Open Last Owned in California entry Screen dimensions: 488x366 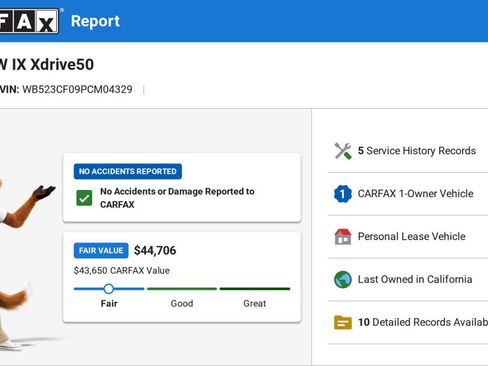408,279
